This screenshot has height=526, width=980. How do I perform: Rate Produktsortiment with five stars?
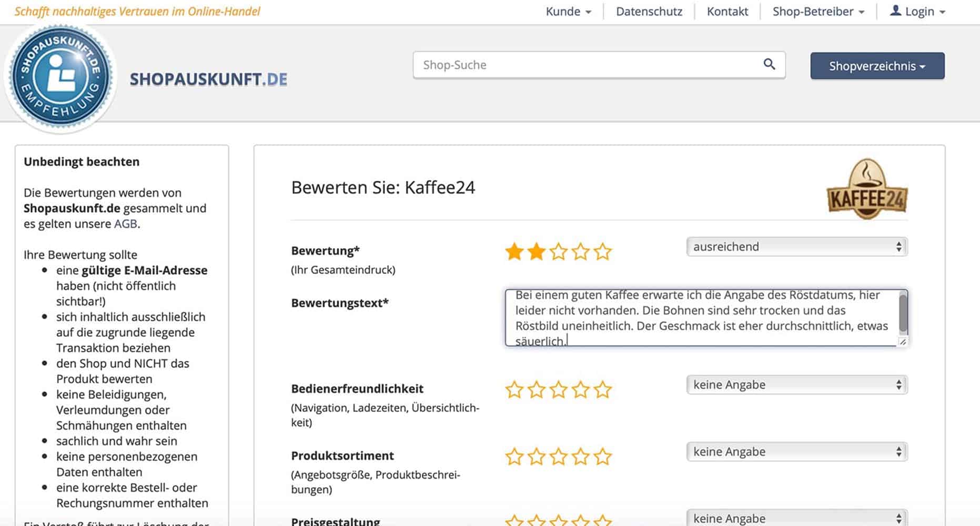[x=603, y=457]
